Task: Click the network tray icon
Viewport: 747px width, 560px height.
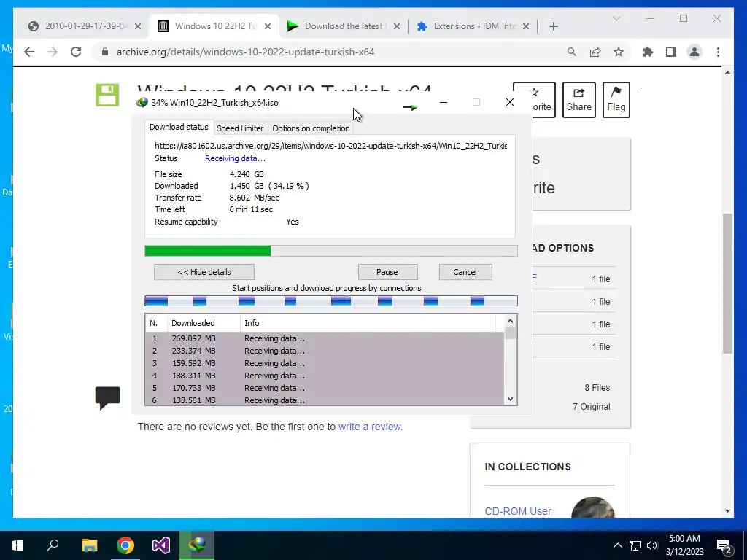Action: pyautogui.click(x=635, y=545)
